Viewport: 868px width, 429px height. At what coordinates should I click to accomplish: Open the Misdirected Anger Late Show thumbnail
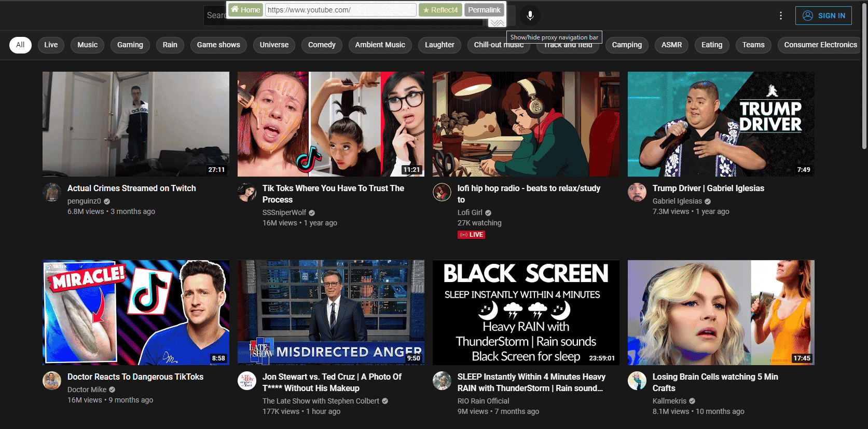331,313
